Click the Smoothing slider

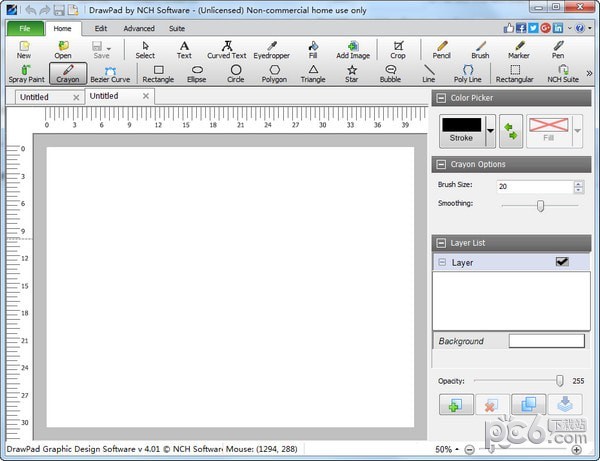click(x=540, y=205)
